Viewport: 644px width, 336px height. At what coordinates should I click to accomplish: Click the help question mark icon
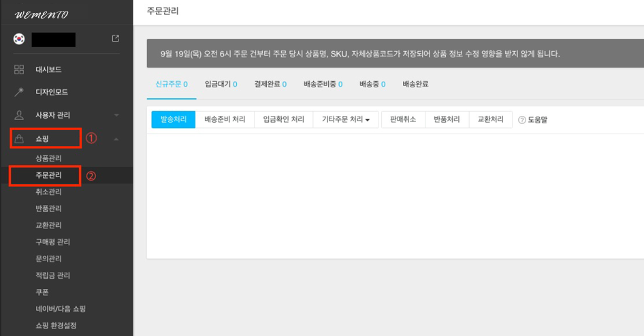click(x=522, y=120)
